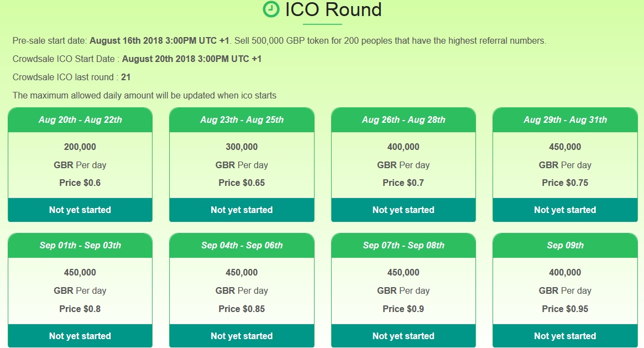Click the ICO Round heading text
644x348 pixels.
[333, 9]
